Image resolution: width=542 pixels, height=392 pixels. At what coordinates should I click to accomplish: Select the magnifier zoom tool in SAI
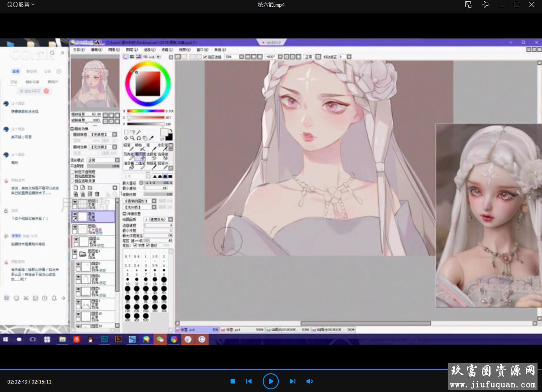click(x=133, y=138)
